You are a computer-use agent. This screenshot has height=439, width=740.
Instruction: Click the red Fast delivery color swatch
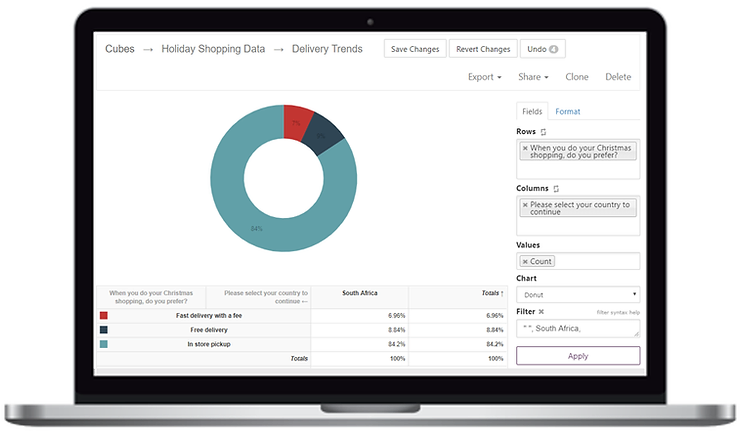click(104, 315)
